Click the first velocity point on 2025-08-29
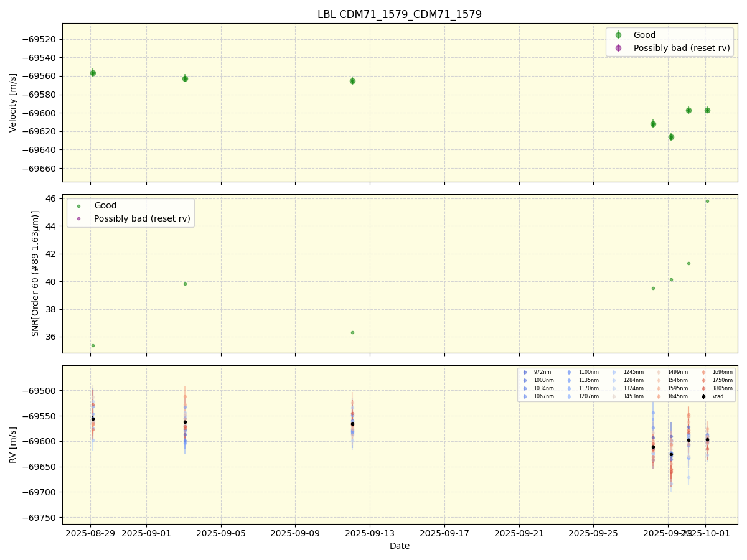The width and height of the screenshot is (747, 560). pos(93,73)
